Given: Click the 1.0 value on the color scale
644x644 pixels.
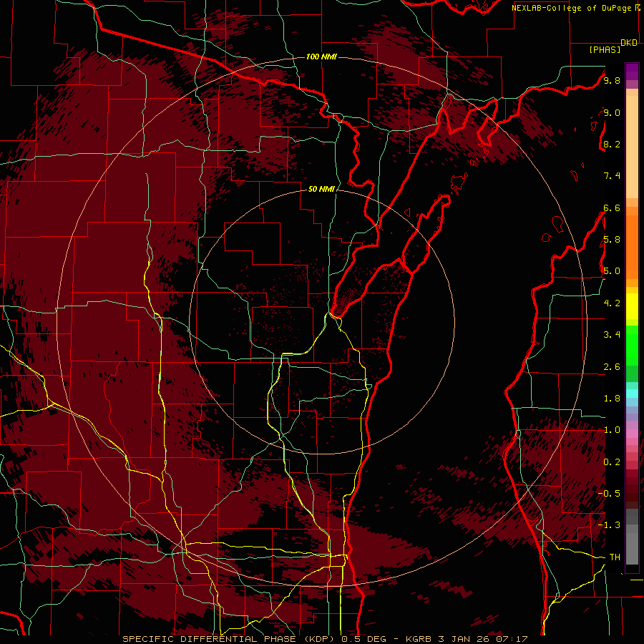Looking at the screenshot, I should pyautogui.click(x=612, y=430).
